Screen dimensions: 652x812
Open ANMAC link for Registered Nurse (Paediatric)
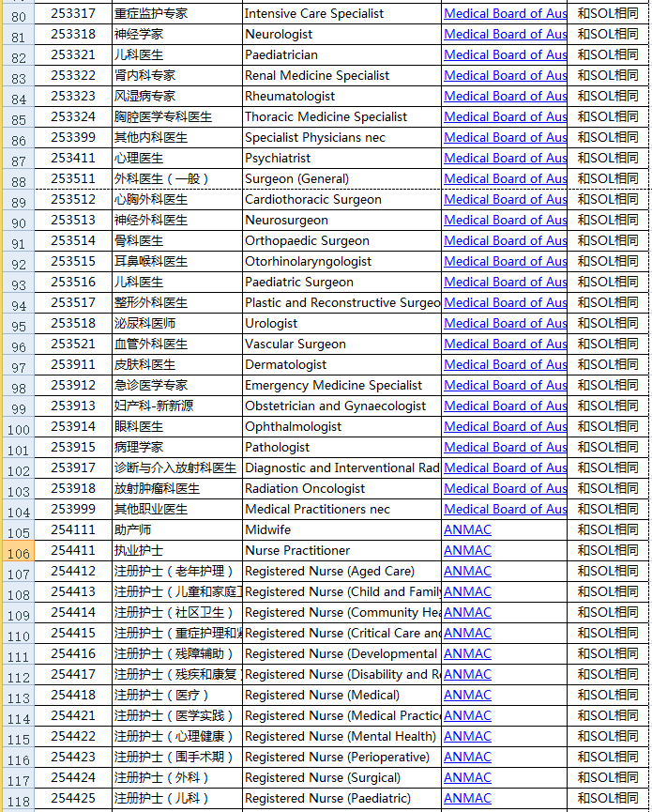tap(467, 798)
